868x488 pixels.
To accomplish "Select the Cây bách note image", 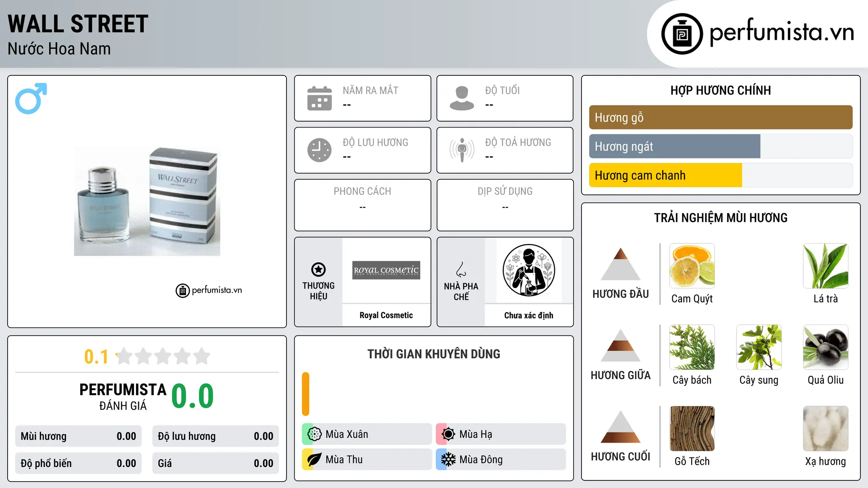I will click(x=692, y=347).
